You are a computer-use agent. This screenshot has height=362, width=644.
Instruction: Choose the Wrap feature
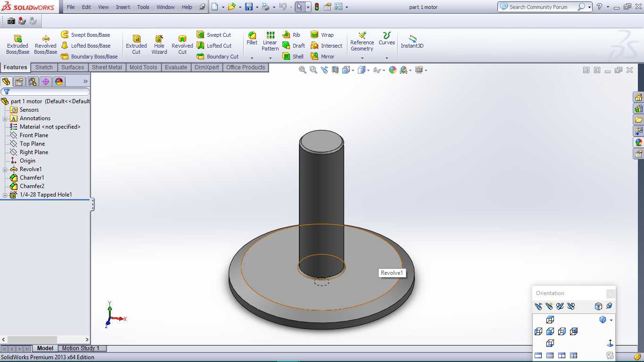click(x=322, y=35)
